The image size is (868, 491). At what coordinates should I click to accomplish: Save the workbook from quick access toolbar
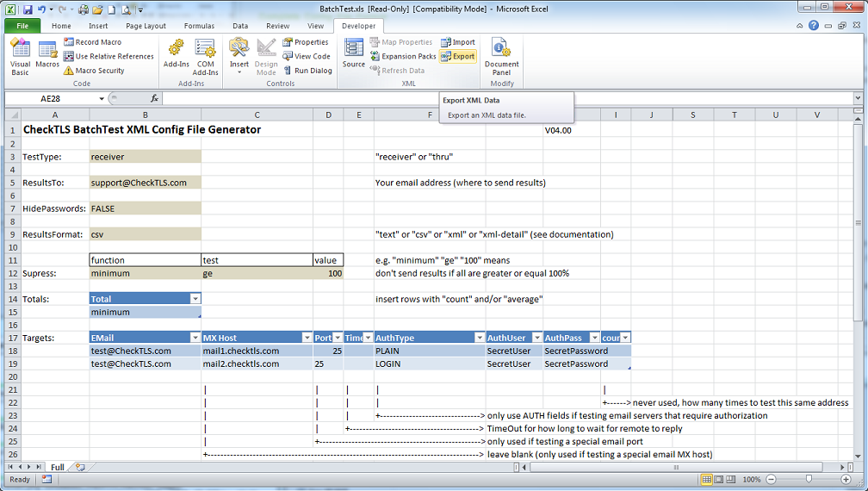(28, 9)
